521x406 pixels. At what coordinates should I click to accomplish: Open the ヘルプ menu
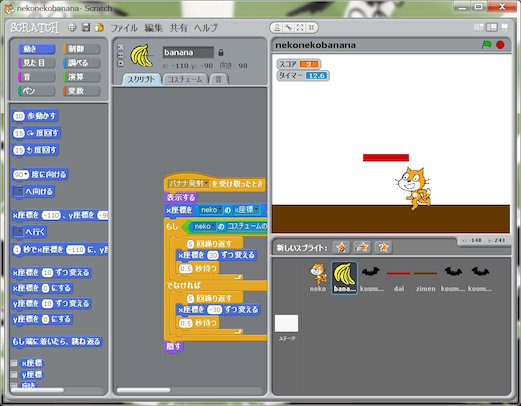[206, 28]
